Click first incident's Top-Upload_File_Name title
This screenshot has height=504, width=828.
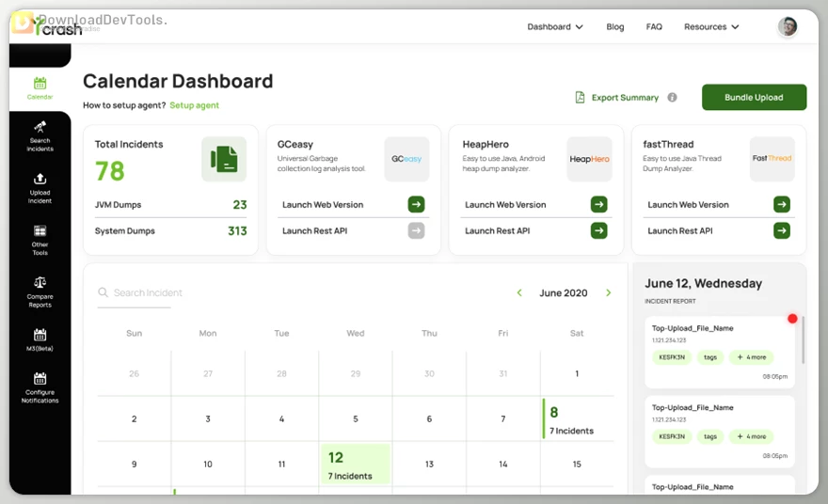(x=693, y=328)
